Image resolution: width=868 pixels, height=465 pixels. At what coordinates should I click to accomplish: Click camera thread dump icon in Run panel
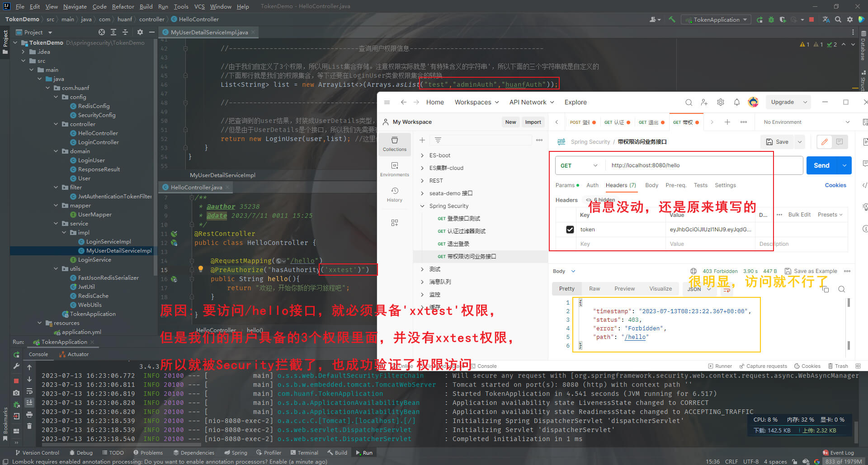click(16, 393)
